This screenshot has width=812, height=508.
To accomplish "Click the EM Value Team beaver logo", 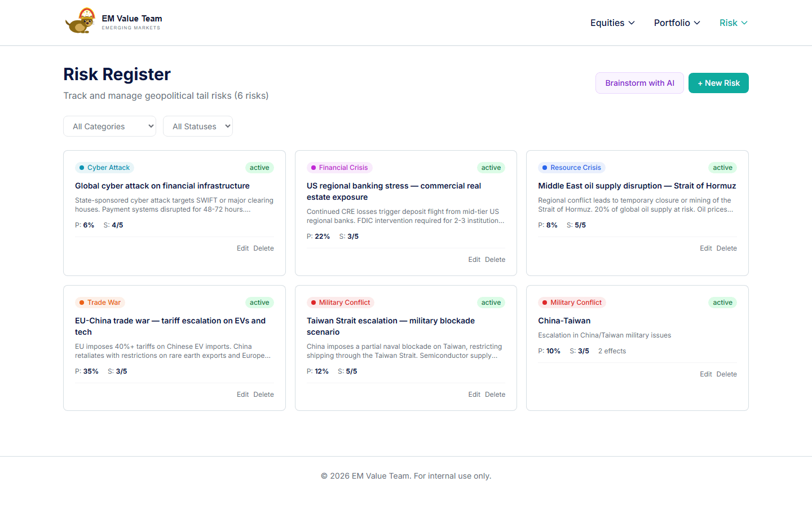I will coord(80,20).
